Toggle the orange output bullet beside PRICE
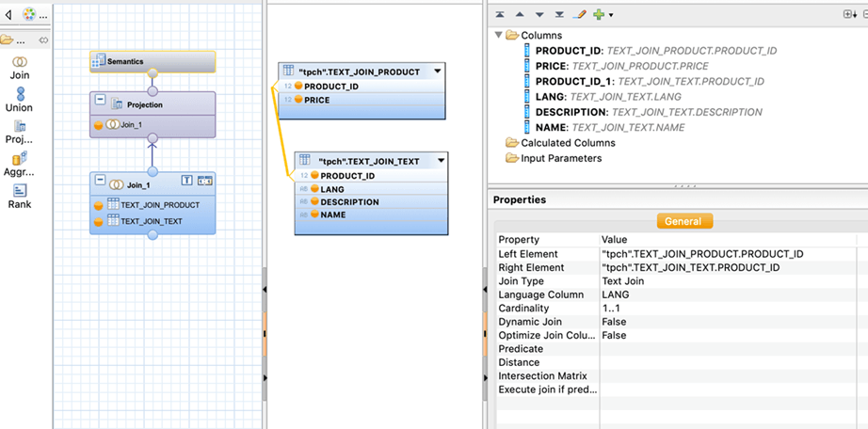This screenshot has height=429, width=868. 298,100
